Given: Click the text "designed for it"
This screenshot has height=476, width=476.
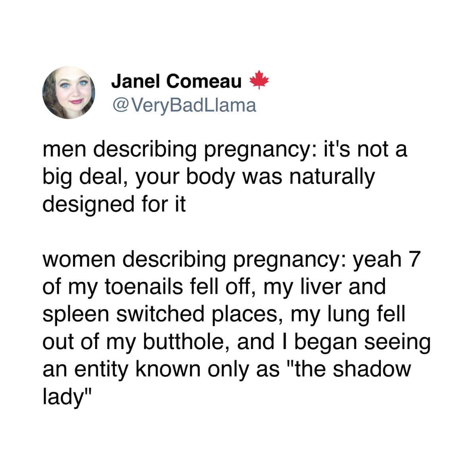Looking at the screenshot, I should click(x=114, y=204).
